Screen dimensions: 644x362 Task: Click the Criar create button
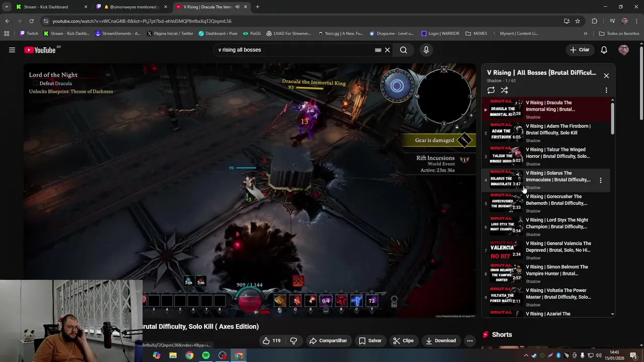tap(579, 50)
